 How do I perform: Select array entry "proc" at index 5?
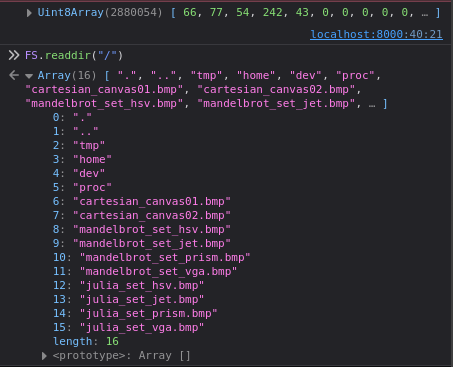coord(82,187)
